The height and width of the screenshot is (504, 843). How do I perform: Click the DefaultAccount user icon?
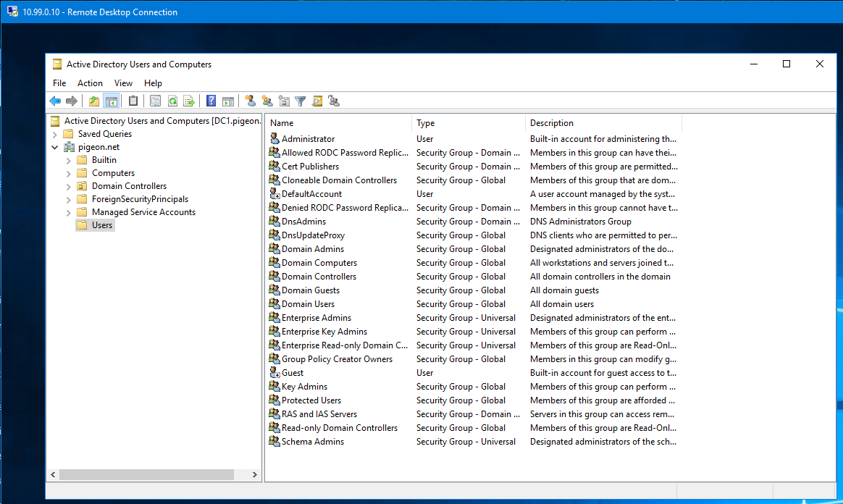coord(274,194)
